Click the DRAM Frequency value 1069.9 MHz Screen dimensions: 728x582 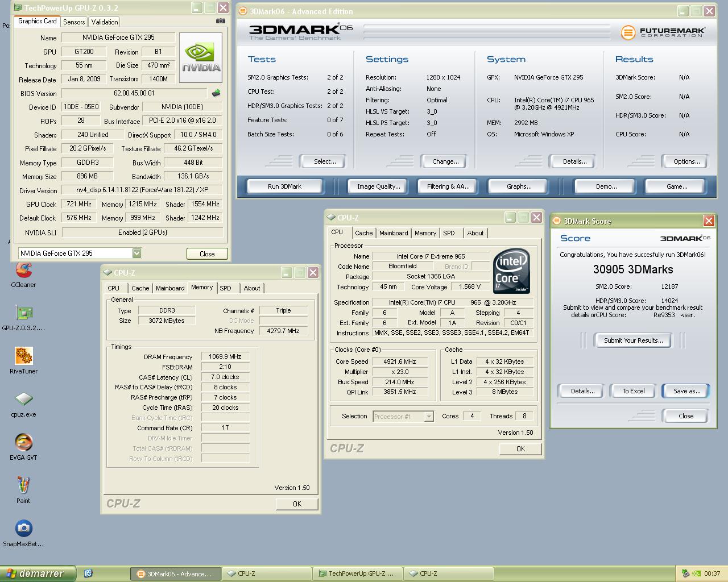[x=225, y=357]
